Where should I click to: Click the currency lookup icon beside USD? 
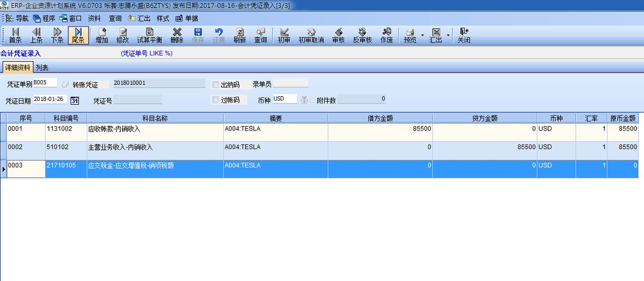304,100
